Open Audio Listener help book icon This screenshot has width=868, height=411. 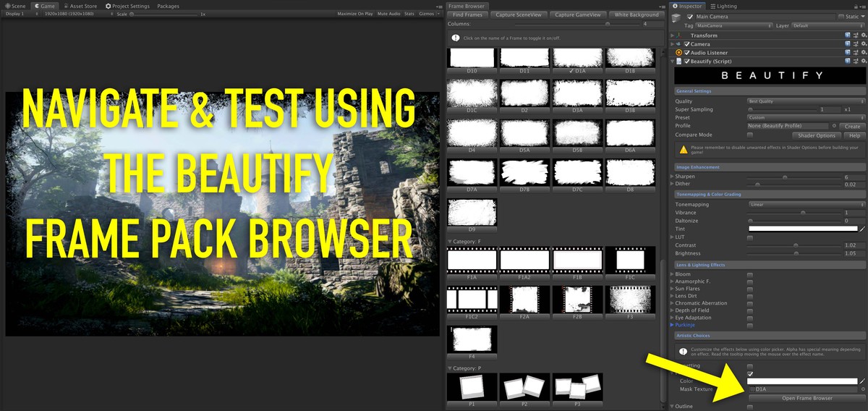847,53
